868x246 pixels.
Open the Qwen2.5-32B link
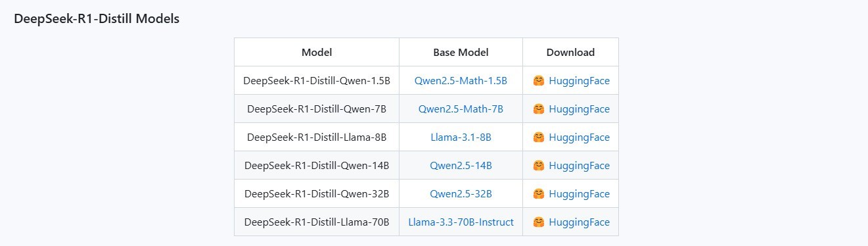coord(461,194)
